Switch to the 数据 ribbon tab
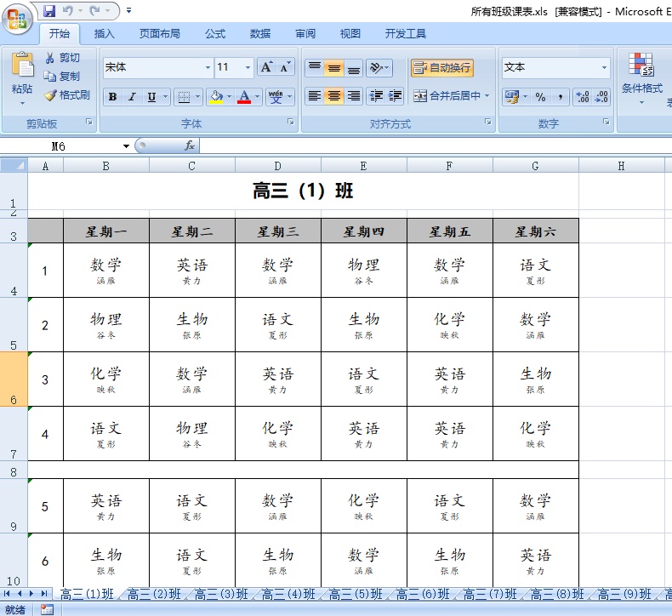Screen dimensions: 672x616 pos(260,33)
